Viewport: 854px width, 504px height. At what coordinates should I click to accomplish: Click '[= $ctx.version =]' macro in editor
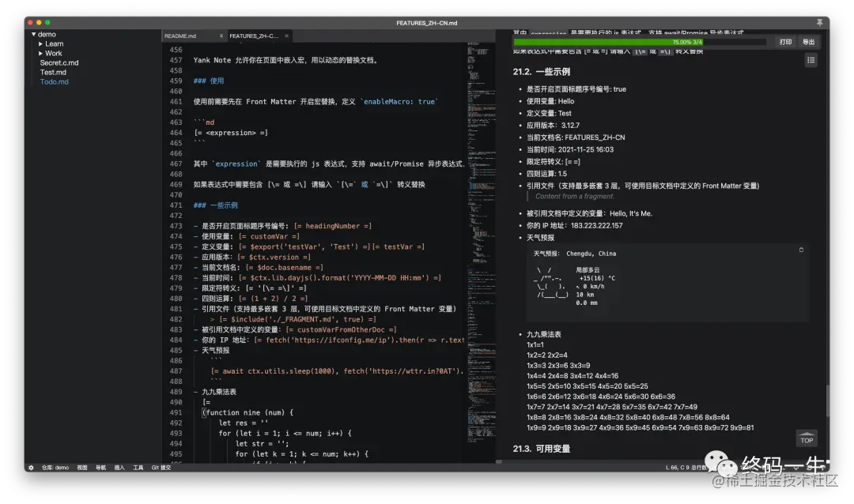(274, 257)
